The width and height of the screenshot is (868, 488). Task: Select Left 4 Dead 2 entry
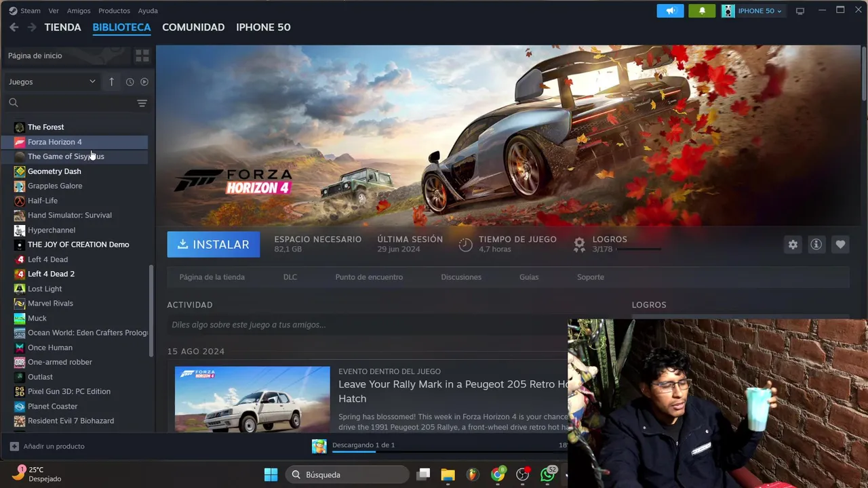[75, 274]
